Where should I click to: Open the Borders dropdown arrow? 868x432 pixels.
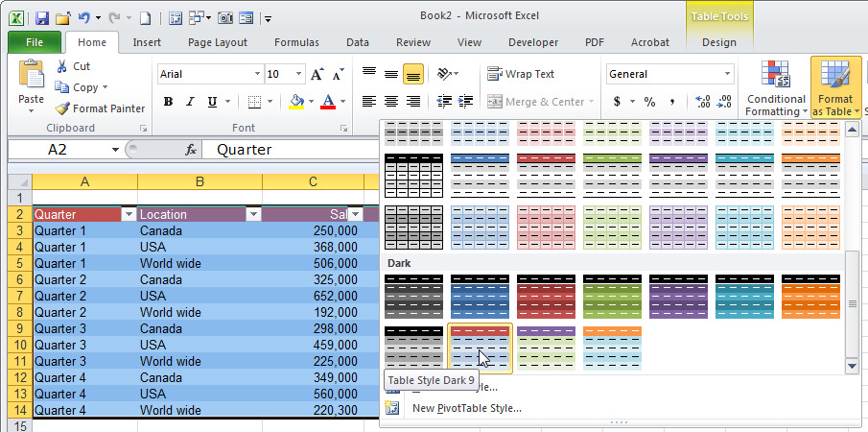coord(270,102)
